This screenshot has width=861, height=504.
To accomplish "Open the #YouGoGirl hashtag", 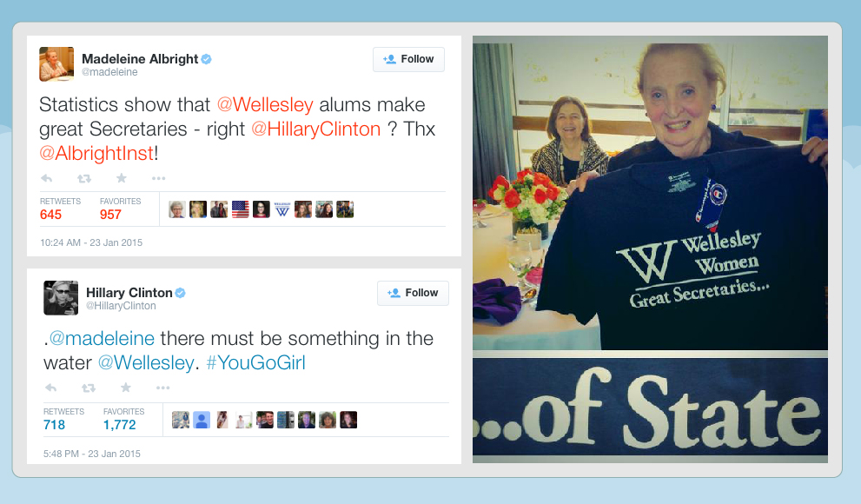I will tap(256, 363).
